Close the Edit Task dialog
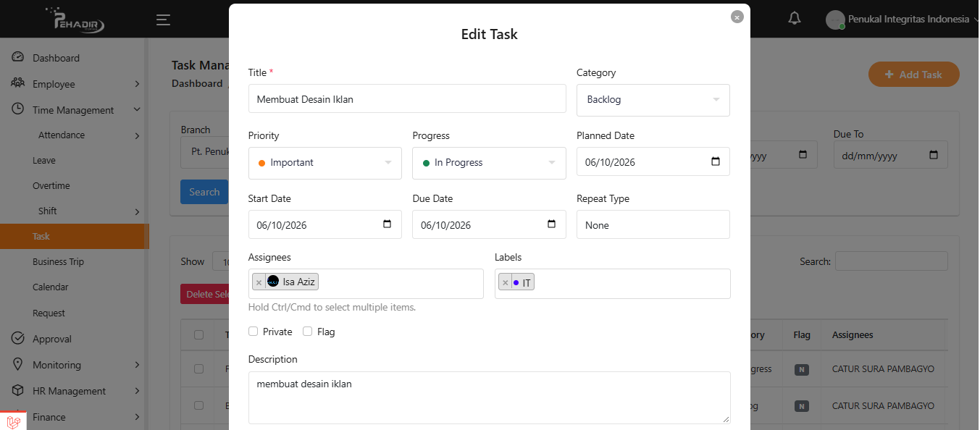The image size is (980, 430). coord(737,17)
